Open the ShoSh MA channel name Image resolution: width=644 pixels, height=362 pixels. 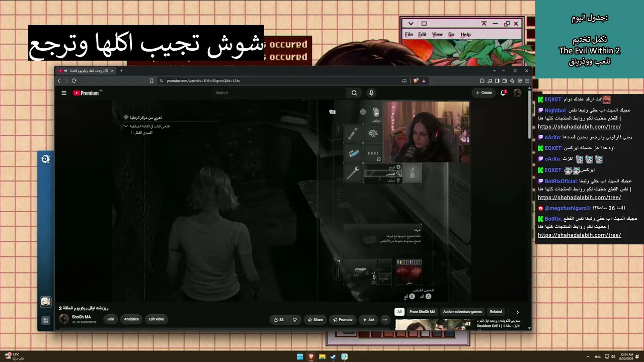(82, 317)
